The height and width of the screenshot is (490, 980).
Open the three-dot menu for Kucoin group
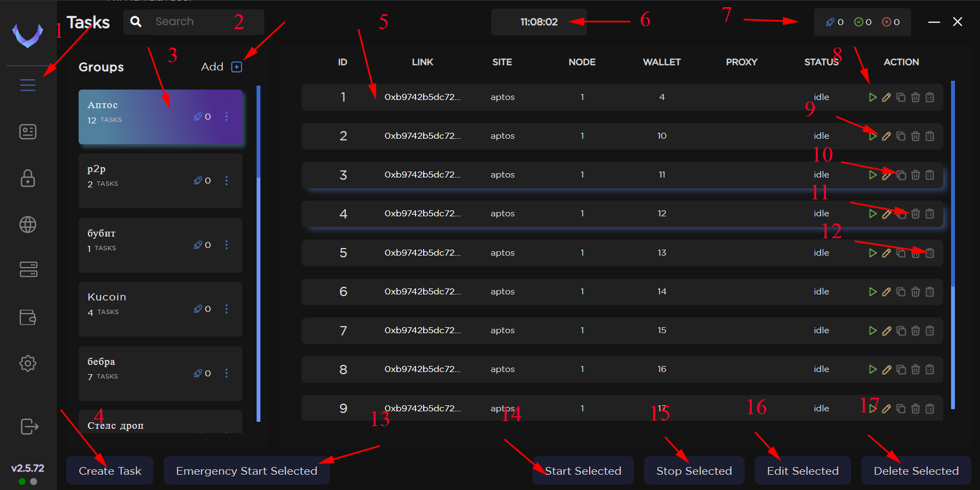click(x=227, y=309)
